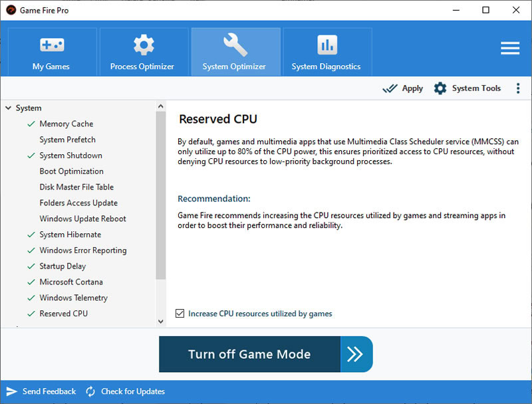This screenshot has width=532, height=404.
Task: Click the tree list scroll down arrow
Action: [x=161, y=322]
